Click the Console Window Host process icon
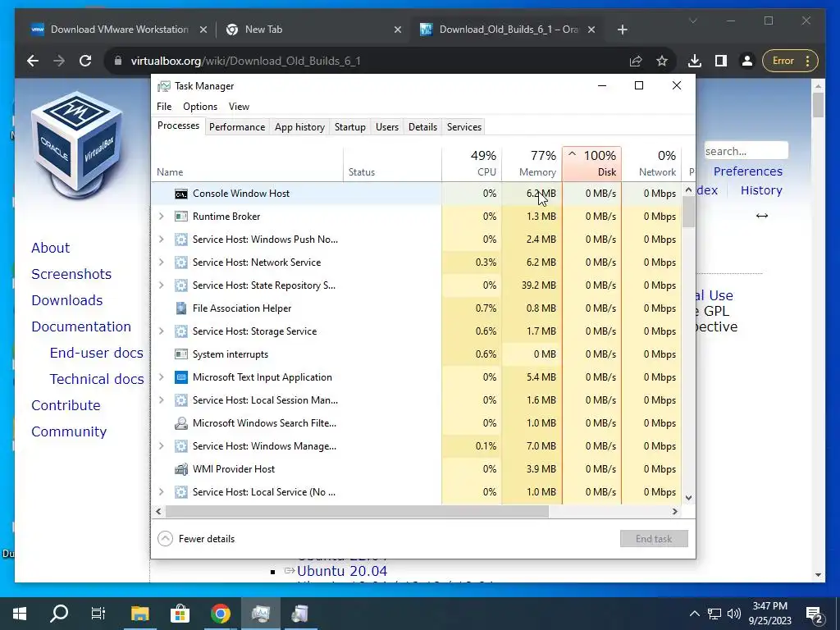Screen dimensions: 840x630 181,194
